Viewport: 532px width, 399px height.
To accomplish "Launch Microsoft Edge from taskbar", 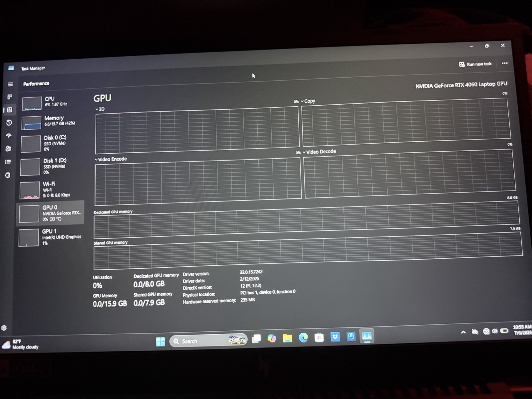I will (303, 338).
